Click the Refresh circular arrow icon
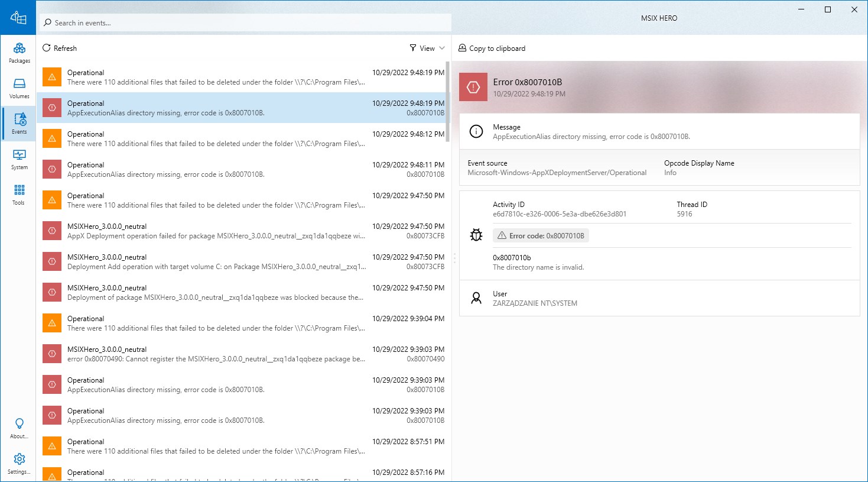 pyautogui.click(x=47, y=48)
